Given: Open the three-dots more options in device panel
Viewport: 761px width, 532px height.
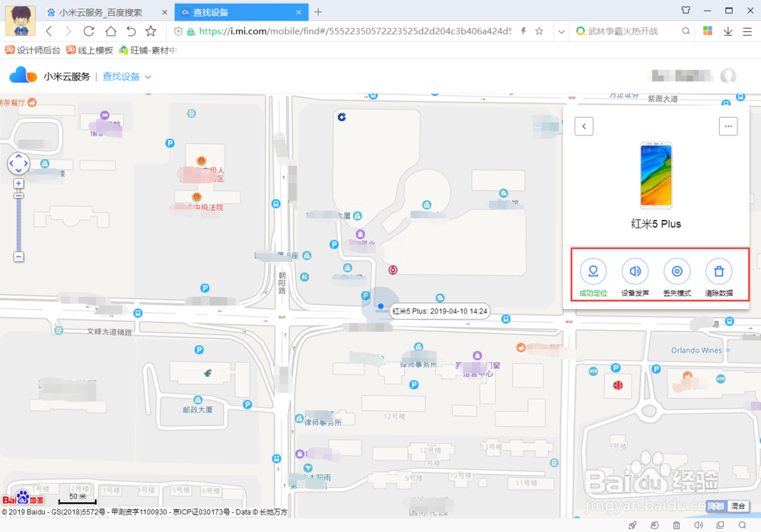Looking at the screenshot, I should click(x=728, y=126).
